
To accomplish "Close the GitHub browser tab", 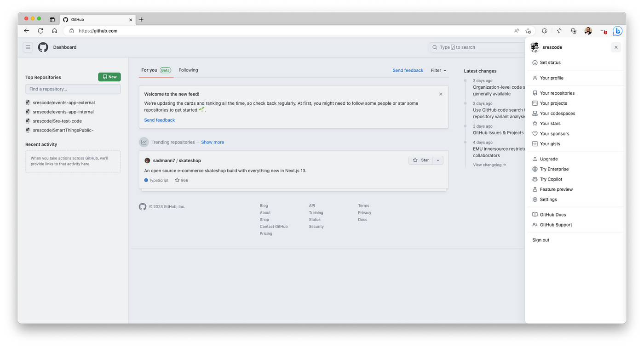I will (131, 20).
